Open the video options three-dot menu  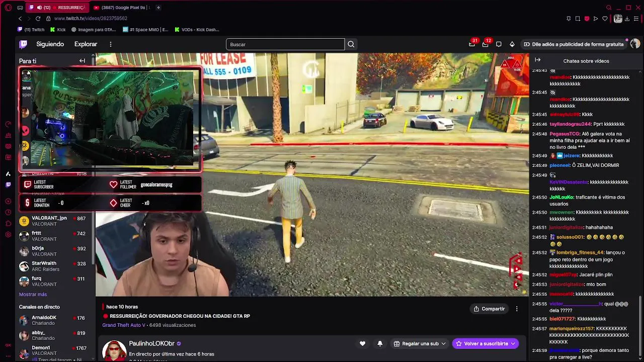pyautogui.click(x=517, y=309)
